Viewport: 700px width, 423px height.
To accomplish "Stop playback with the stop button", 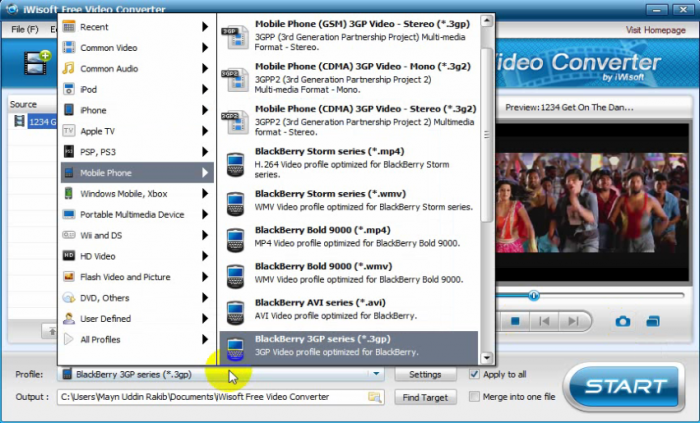I will point(515,321).
